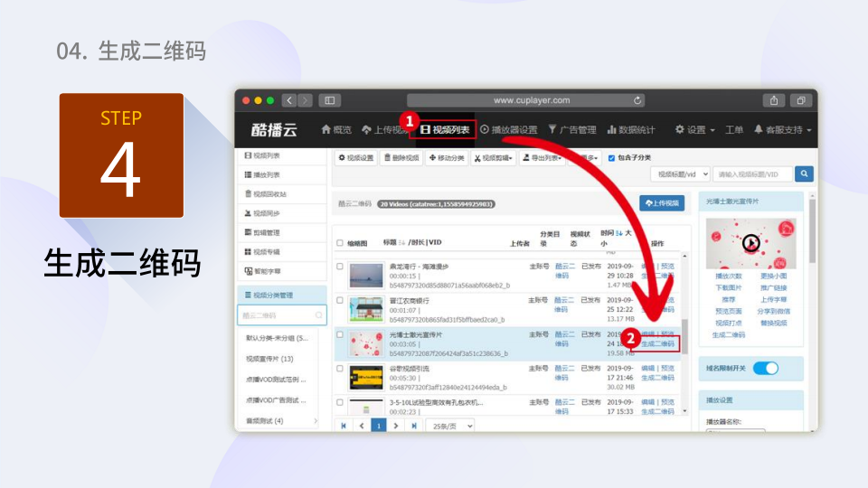Click the blue 上传视频 button
The image size is (868, 488).
(x=662, y=203)
